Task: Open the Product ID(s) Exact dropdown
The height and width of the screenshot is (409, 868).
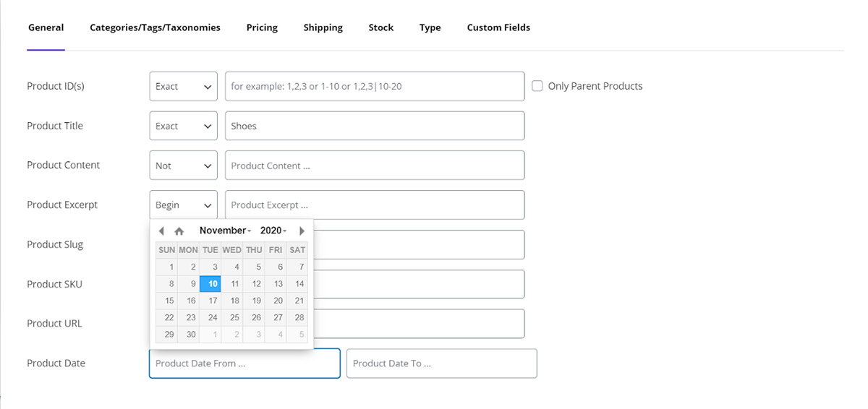Action: point(183,86)
